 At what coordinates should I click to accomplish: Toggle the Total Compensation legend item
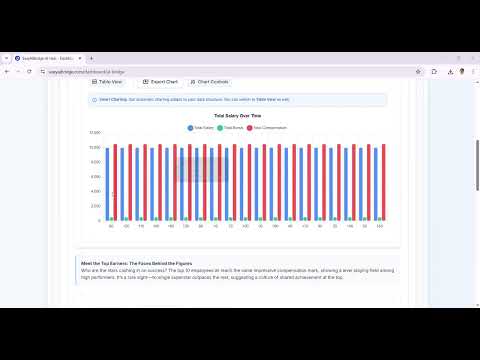click(x=267, y=128)
